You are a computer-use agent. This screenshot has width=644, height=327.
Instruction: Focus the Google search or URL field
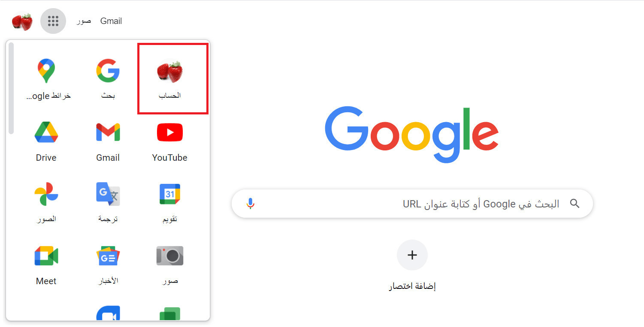[412, 204]
